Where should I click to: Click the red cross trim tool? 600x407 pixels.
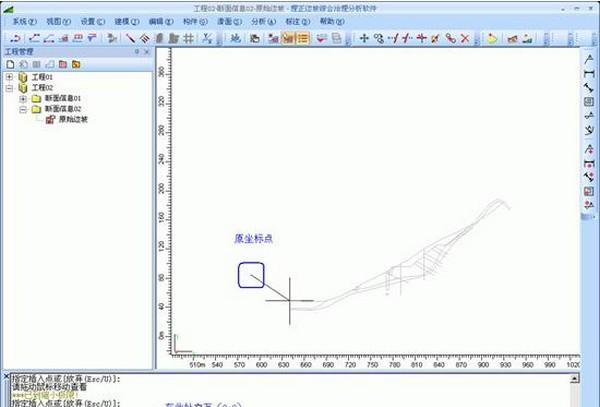pos(421,38)
